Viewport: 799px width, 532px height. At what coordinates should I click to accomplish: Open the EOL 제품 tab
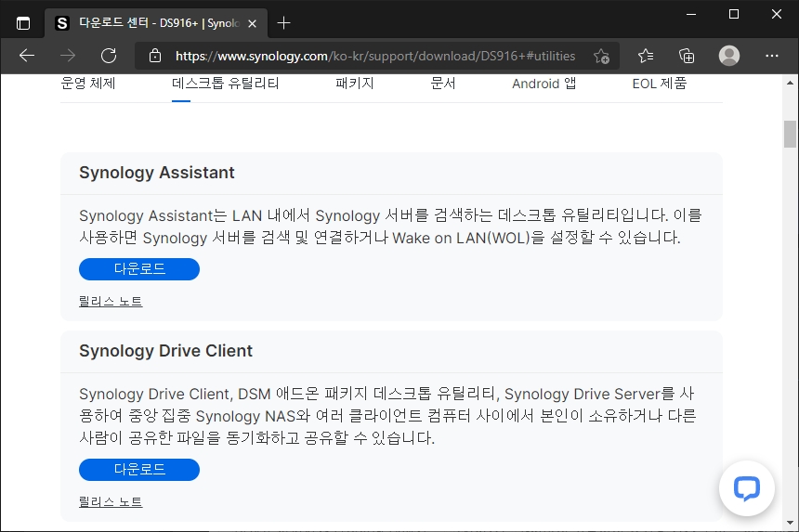click(660, 84)
